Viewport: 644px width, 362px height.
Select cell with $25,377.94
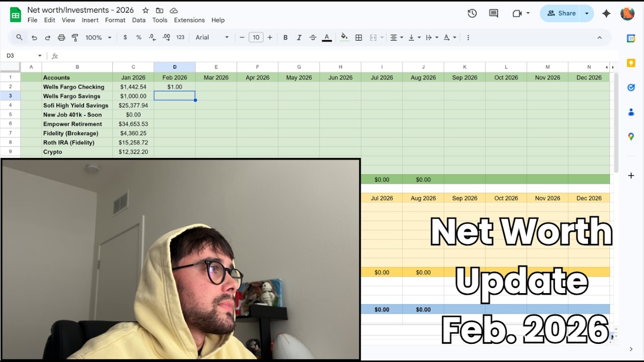click(x=133, y=106)
